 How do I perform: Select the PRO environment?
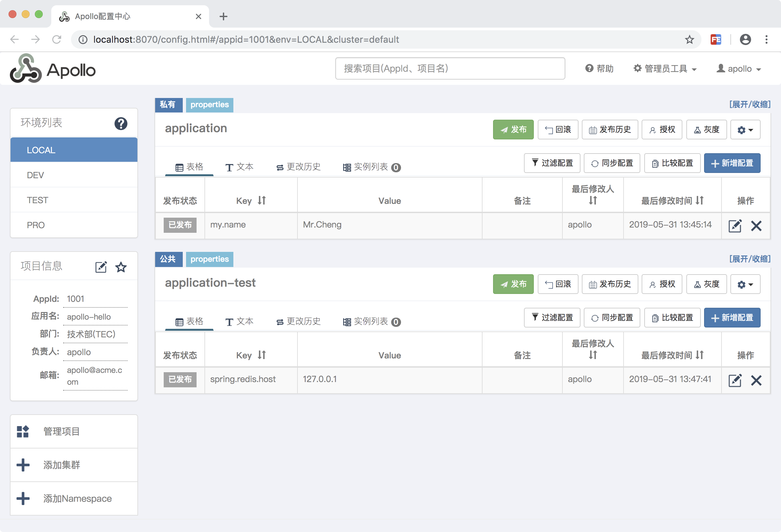click(74, 225)
